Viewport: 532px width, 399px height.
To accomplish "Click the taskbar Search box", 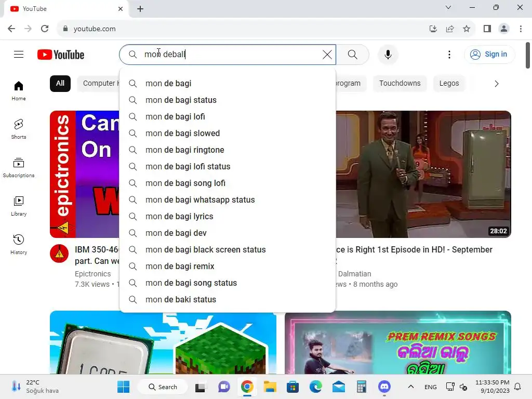I will (163, 387).
